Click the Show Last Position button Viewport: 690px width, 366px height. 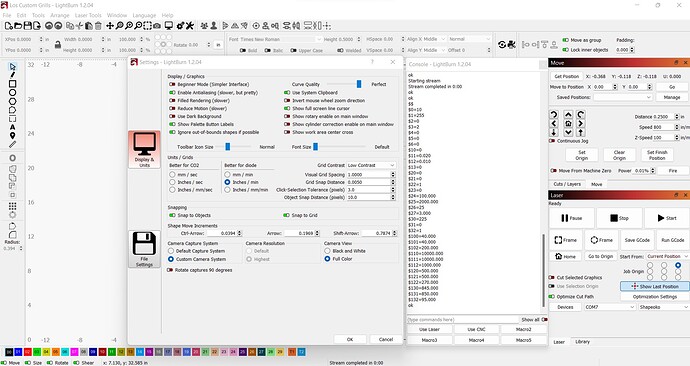655,286
